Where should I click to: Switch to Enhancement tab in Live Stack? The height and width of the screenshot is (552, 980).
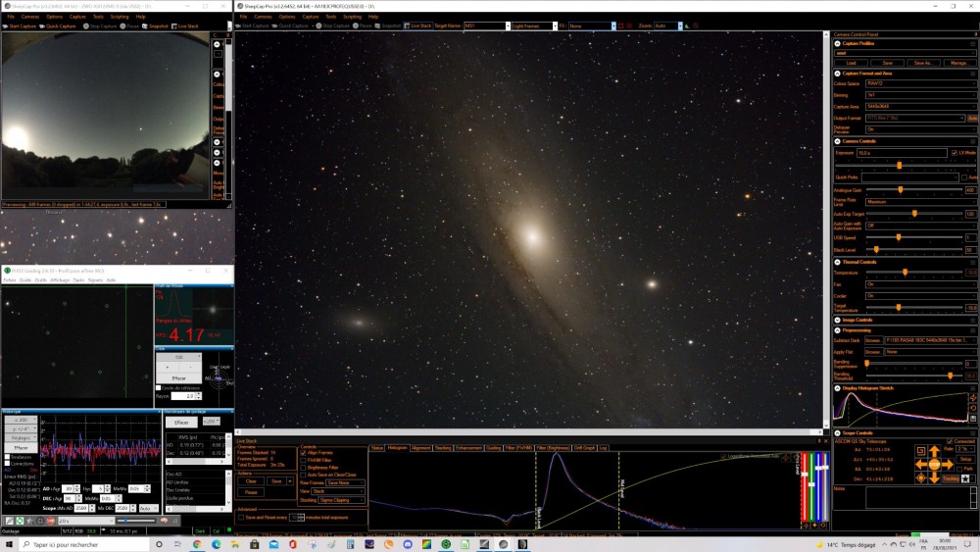click(468, 448)
